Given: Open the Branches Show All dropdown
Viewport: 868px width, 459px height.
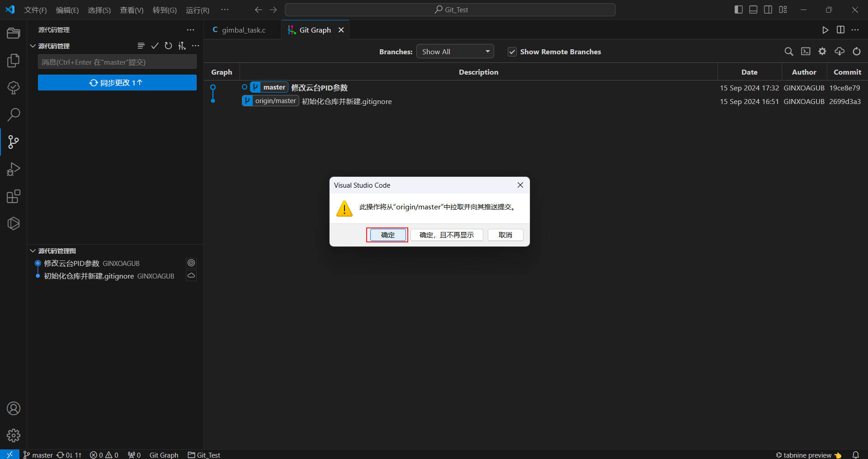Looking at the screenshot, I should click(x=455, y=52).
